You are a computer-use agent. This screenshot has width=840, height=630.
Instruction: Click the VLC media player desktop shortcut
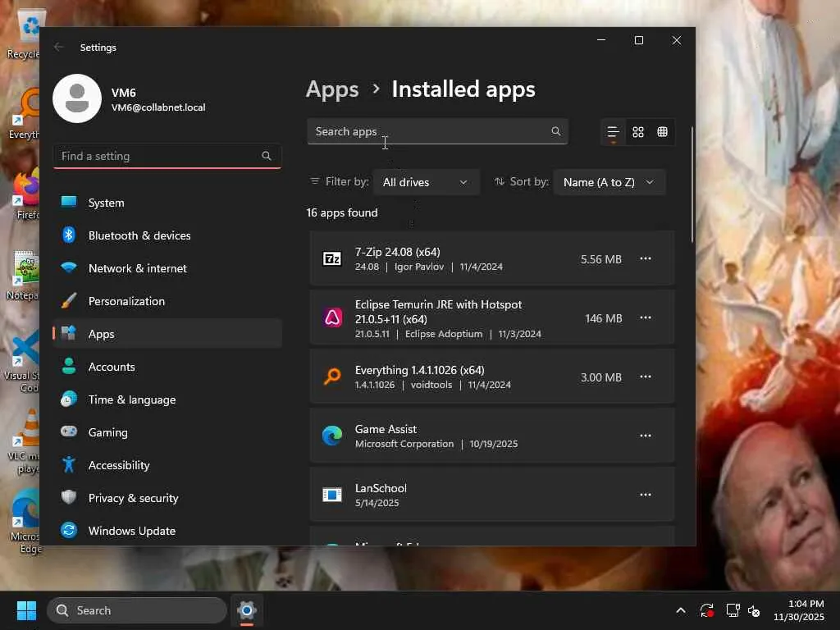pos(25,442)
